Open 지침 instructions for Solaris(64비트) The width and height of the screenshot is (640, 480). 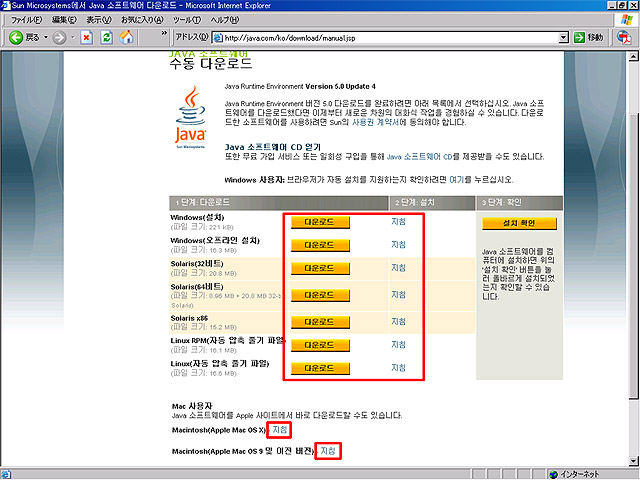point(398,294)
